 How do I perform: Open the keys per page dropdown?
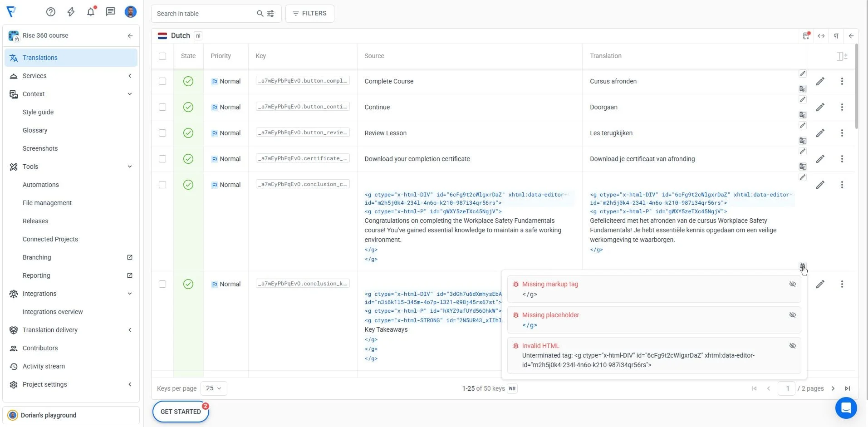tap(214, 388)
